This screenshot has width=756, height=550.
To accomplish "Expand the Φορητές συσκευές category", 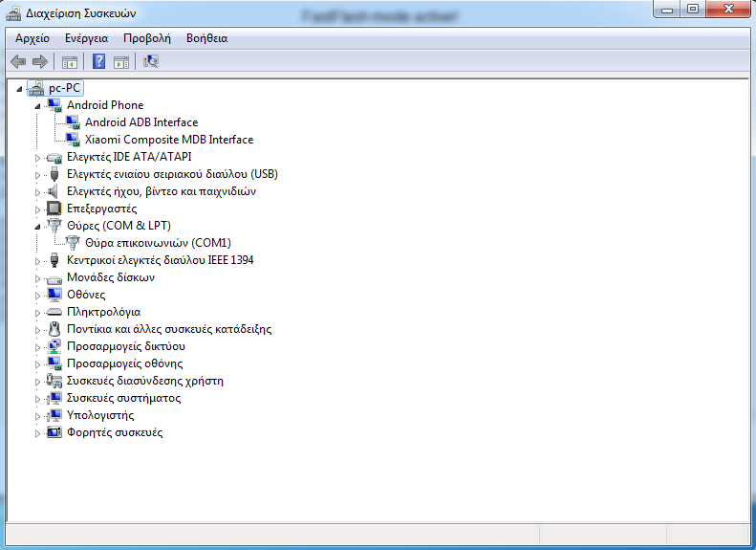I will pos(37,433).
